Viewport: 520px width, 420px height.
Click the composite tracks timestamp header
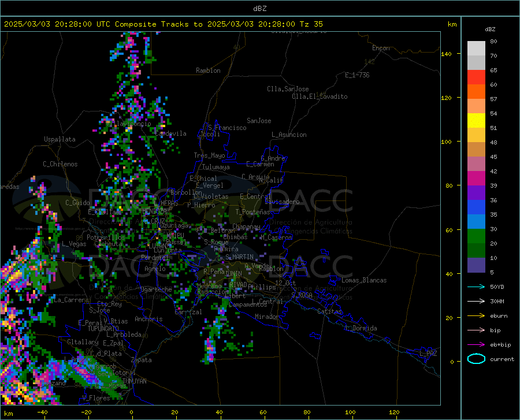pyautogui.click(x=164, y=24)
